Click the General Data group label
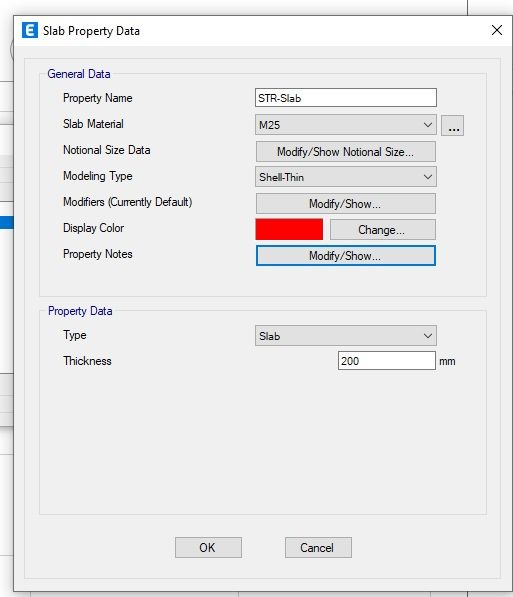This screenshot has height=597, width=513. coord(79,74)
